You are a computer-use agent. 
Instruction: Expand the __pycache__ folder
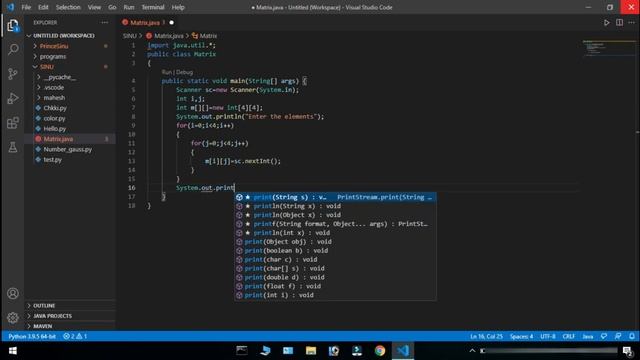[60, 77]
